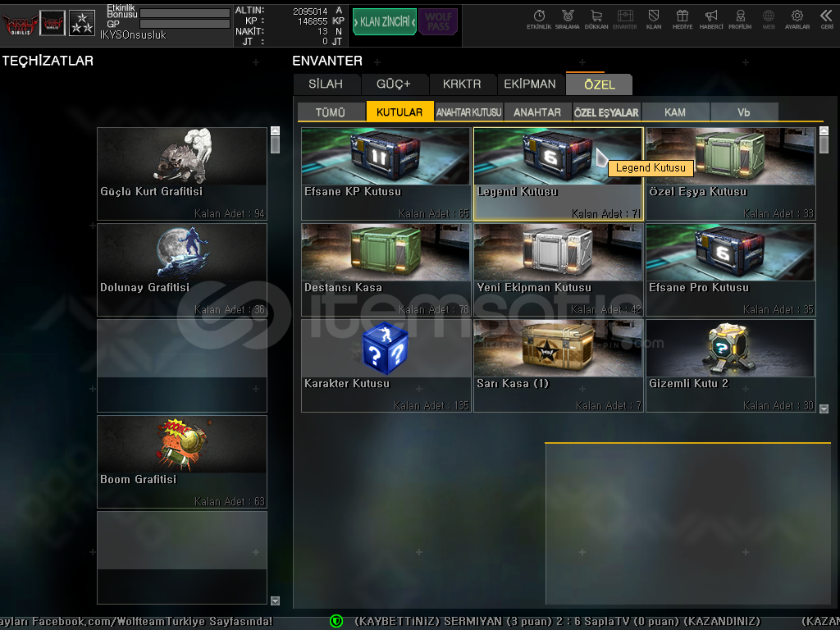
Task: Select the Efsane KP Kutusu item
Action: (386, 174)
